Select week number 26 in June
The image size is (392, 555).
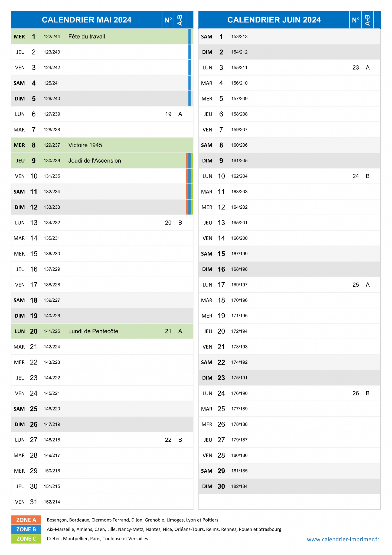(x=356, y=393)
